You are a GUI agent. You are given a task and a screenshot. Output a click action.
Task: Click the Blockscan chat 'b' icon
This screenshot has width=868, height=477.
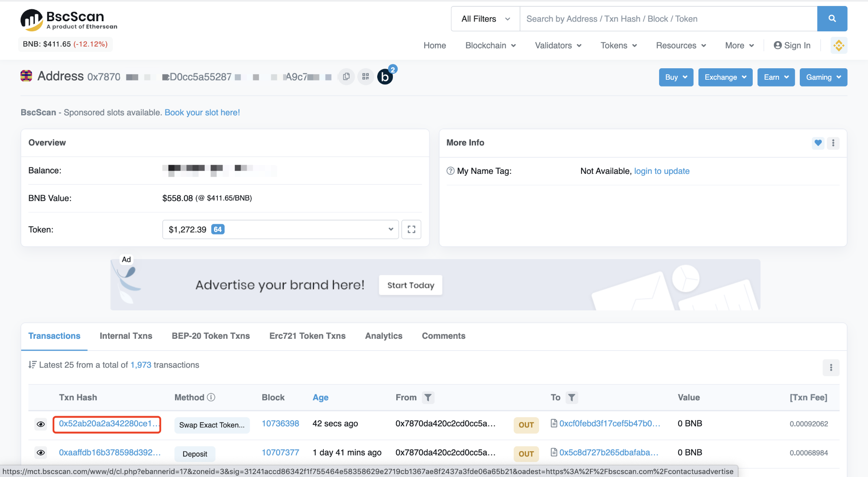385,77
